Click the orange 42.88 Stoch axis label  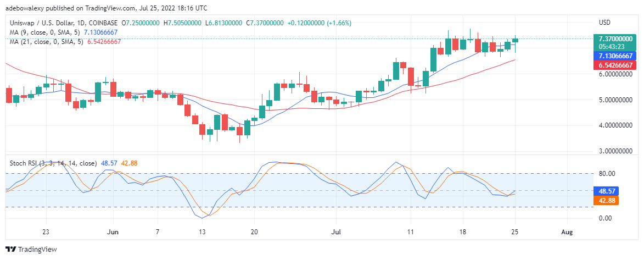pyautogui.click(x=606, y=200)
